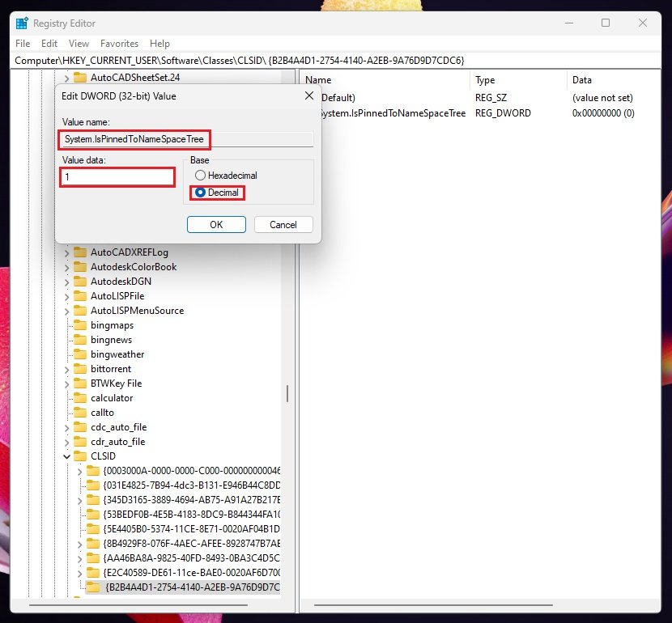This screenshot has width=672, height=623.
Task: Click the tree pane horizontal scrollbar
Action: point(138,605)
